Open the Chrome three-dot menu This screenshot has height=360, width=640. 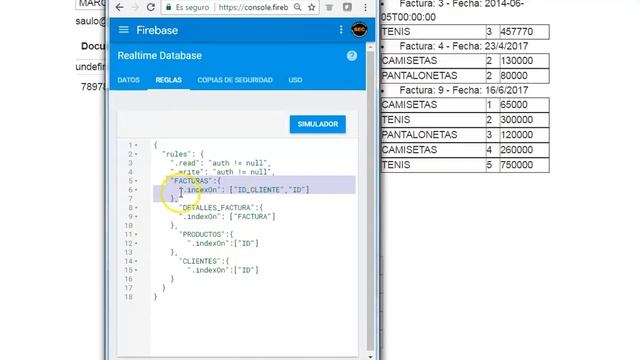click(365, 7)
